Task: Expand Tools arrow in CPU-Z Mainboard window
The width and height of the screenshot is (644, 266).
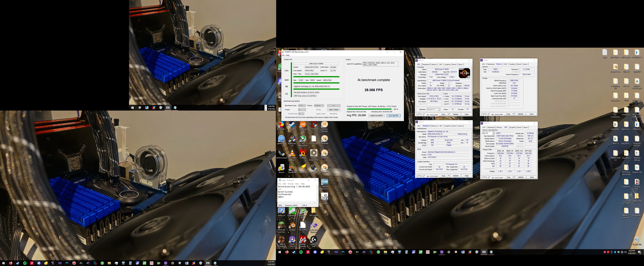Action: [449, 176]
